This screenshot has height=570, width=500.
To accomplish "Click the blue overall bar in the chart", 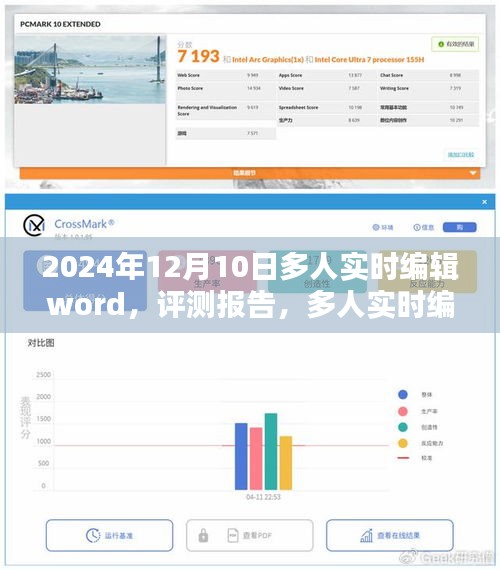I will click(x=241, y=457).
